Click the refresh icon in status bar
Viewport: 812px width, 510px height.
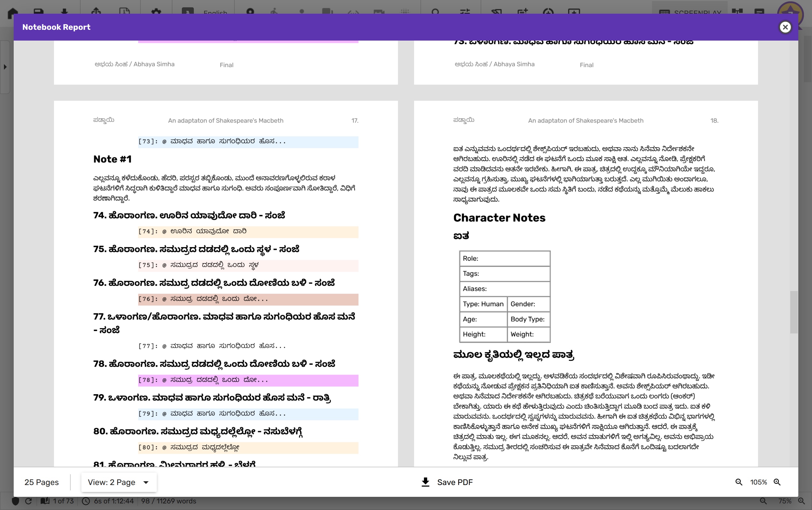pos(29,501)
